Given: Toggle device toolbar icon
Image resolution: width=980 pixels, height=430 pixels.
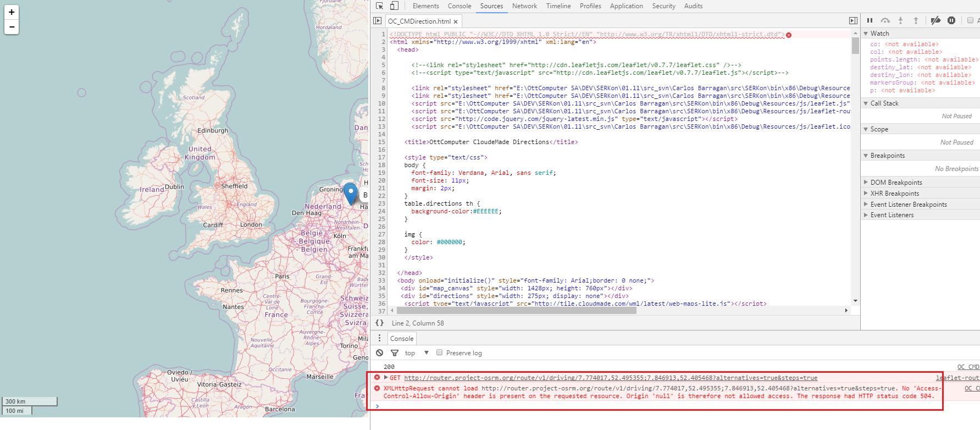Looking at the screenshot, I should point(394,6).
